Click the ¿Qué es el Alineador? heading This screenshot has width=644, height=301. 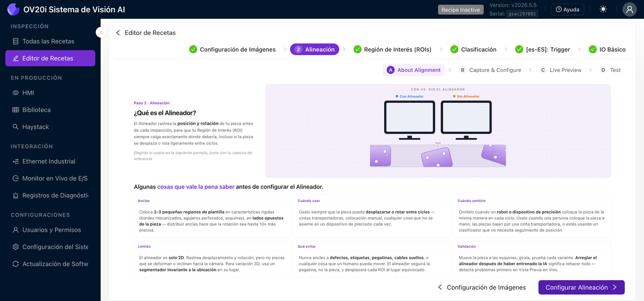165,113
